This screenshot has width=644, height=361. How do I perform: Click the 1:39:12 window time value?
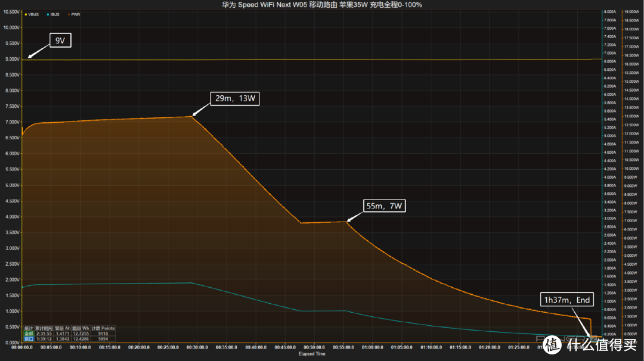point(44,339)
